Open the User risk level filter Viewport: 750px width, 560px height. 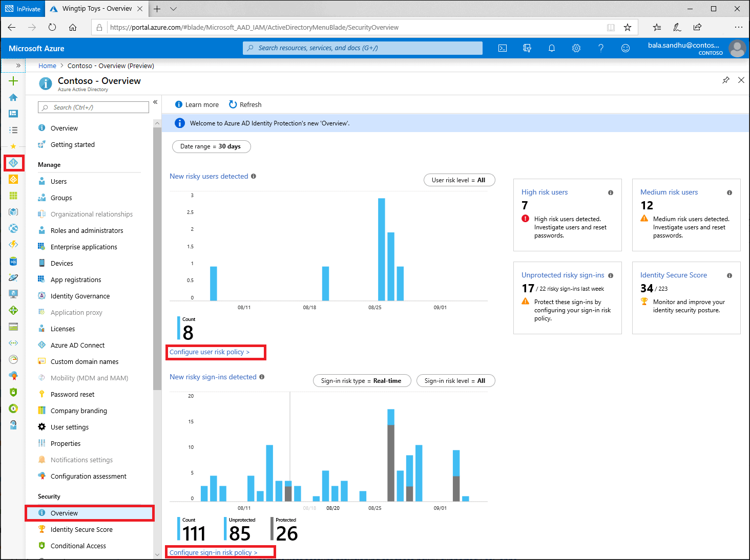459,180
